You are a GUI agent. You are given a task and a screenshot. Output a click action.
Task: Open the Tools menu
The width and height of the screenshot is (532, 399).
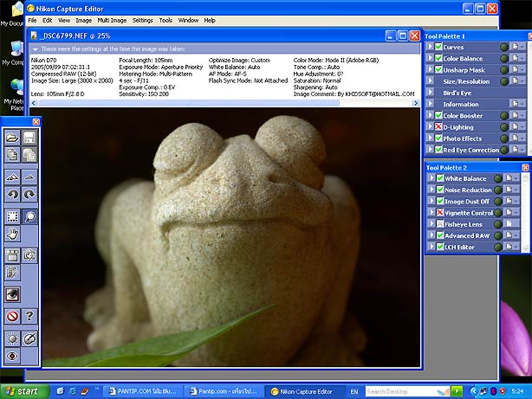coord(165,21)
